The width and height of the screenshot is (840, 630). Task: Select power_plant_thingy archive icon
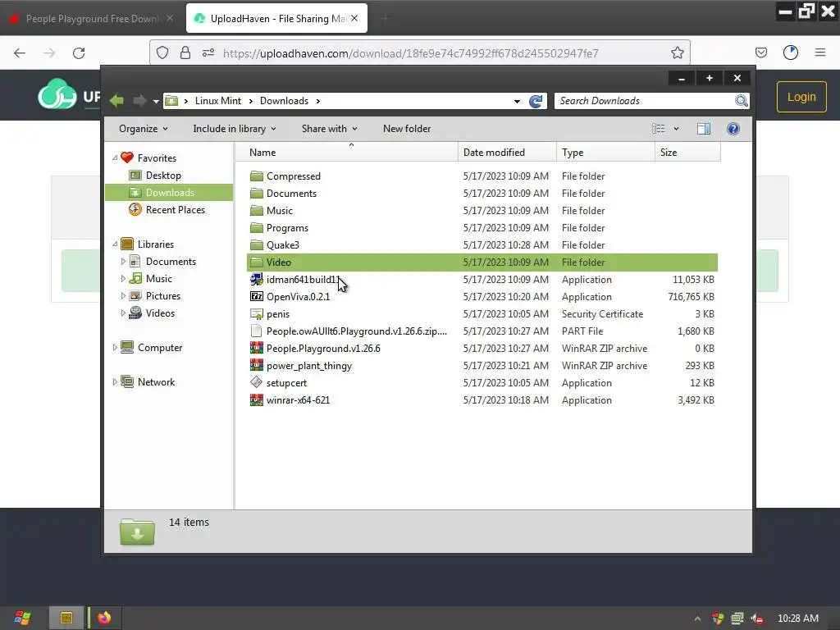(257, 365)
